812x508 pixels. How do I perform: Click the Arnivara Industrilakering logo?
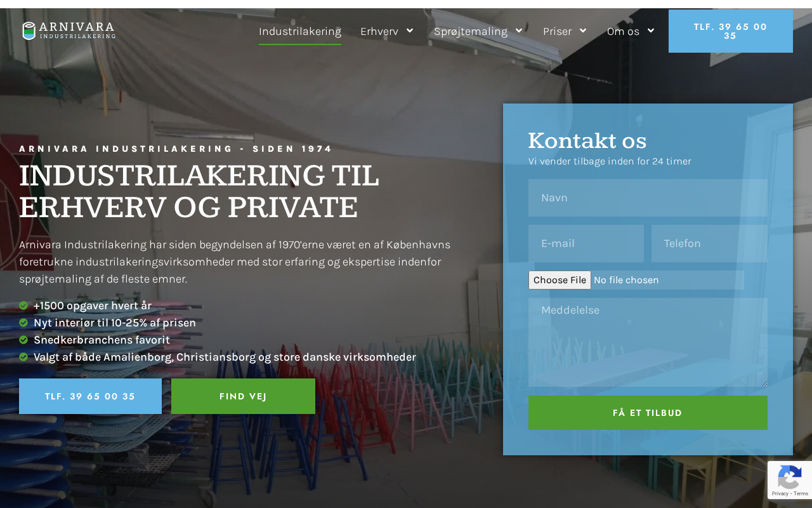click(69, 30)
